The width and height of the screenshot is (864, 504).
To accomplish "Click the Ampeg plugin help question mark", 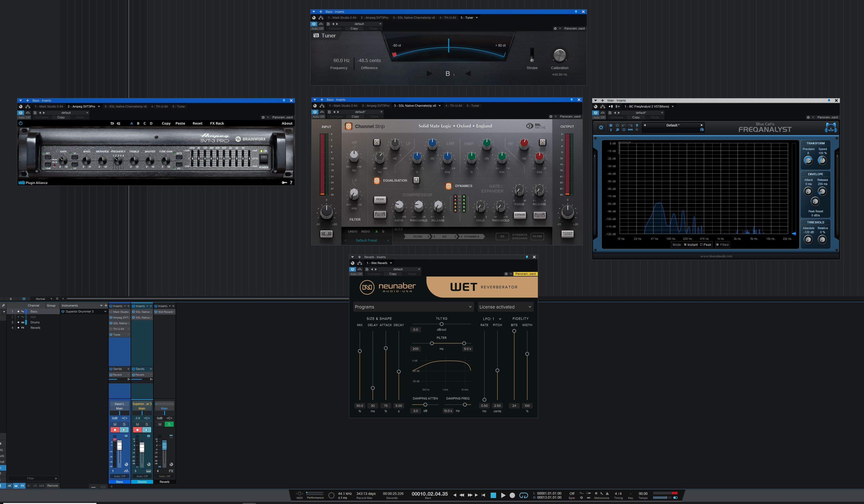I will coord(291,183).
